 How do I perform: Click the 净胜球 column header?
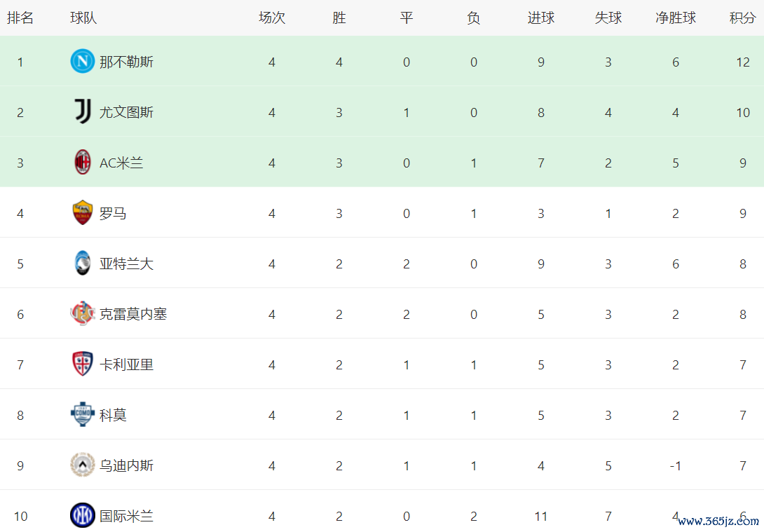[676, 18]
